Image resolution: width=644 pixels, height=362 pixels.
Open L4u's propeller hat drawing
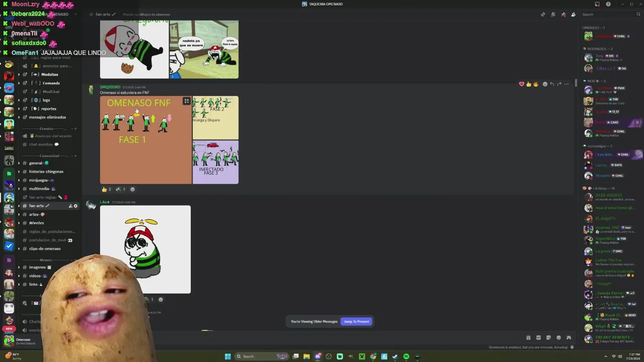point(145,249)
